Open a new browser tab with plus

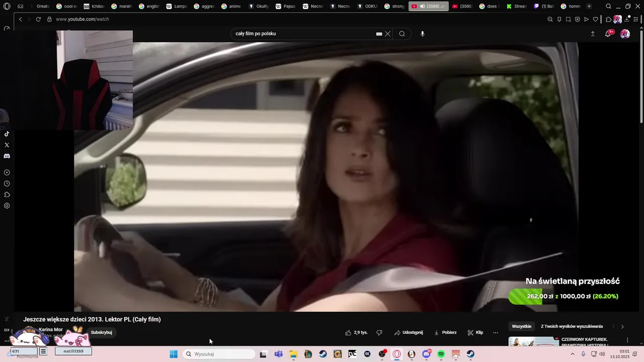point(589,7)
